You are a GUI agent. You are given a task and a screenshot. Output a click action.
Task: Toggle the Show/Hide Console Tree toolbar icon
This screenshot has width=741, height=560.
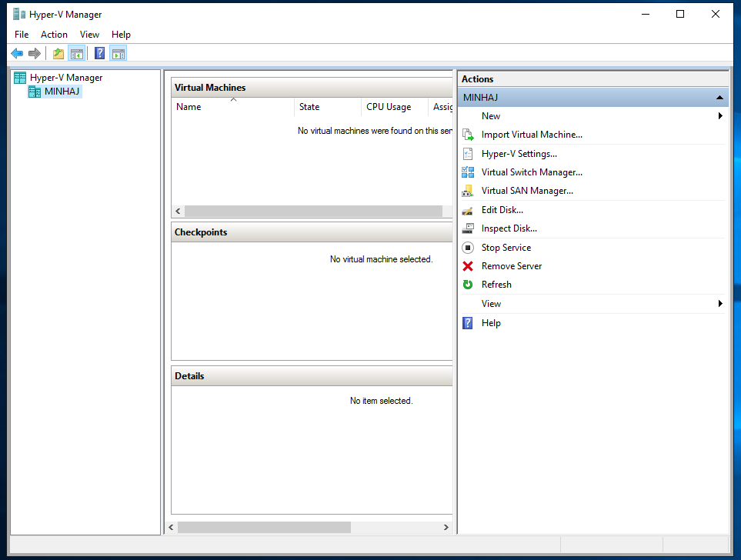pos(76,53)
